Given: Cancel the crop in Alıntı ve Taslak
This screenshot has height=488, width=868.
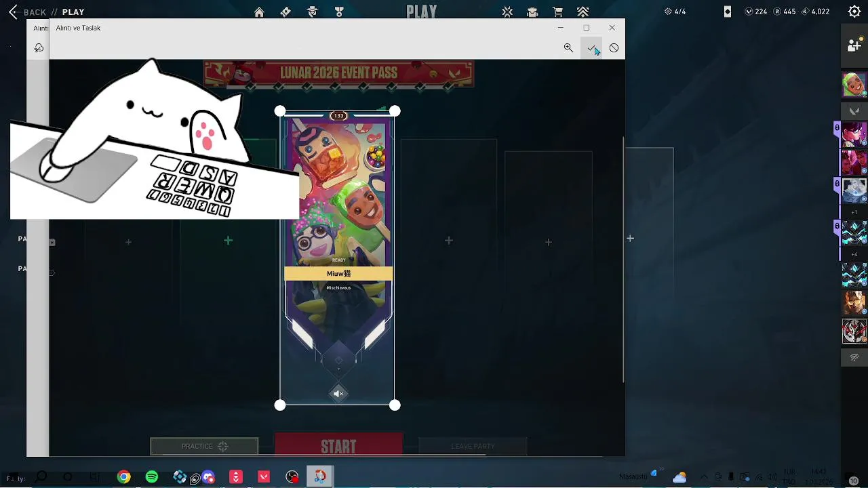Looking at the screenshot, I should (x=614, y=48).
